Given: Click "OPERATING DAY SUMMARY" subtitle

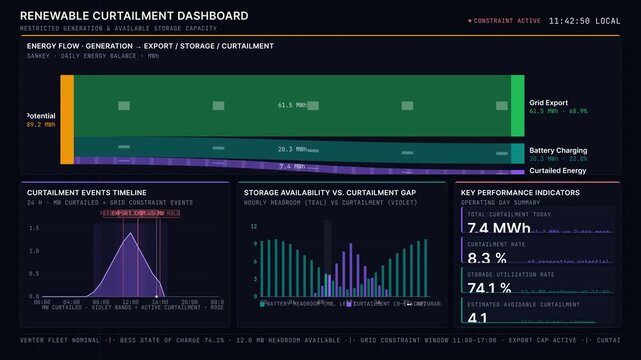Looking at the screenshot, I should tap(500, 203).
